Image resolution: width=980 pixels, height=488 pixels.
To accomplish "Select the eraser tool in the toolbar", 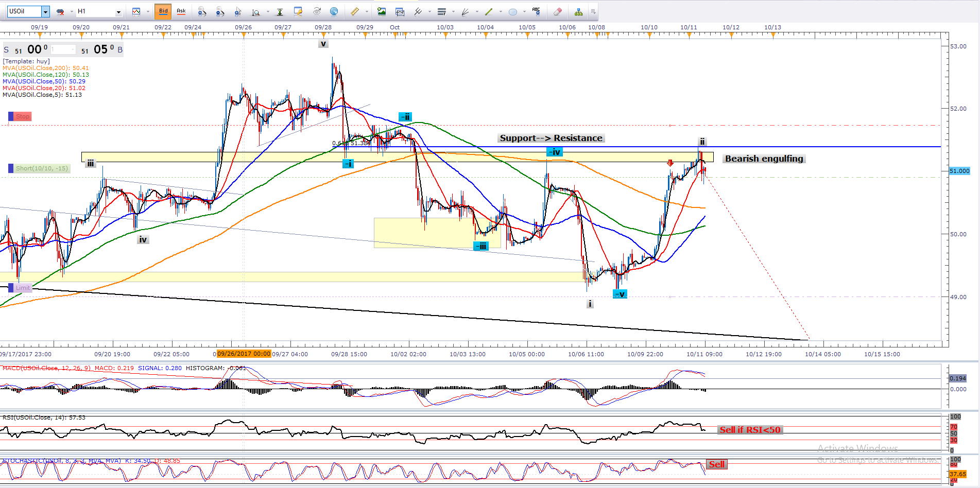I will [x=557, y=11].
